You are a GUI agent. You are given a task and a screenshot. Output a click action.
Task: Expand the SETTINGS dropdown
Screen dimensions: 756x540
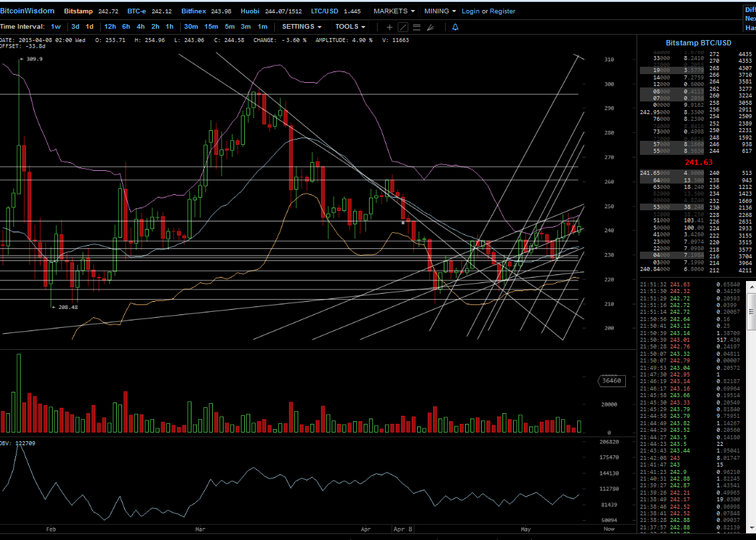pos(302,27)
